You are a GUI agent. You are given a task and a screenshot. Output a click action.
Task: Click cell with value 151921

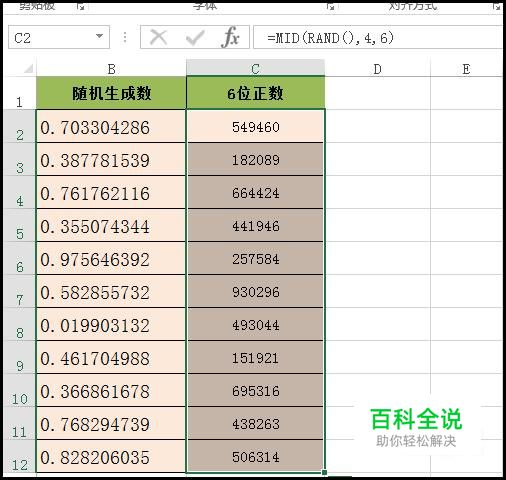pos(255,358)
